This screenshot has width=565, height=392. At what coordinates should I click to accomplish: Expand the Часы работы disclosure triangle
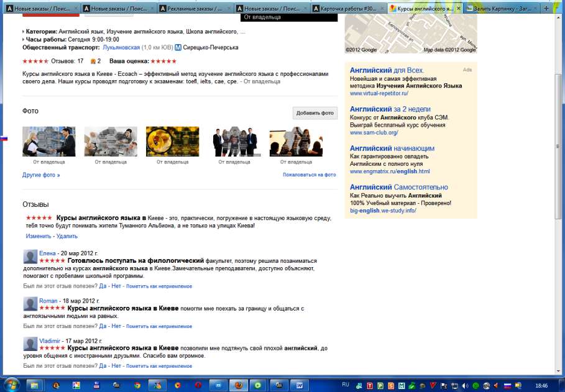pos(24,40)
